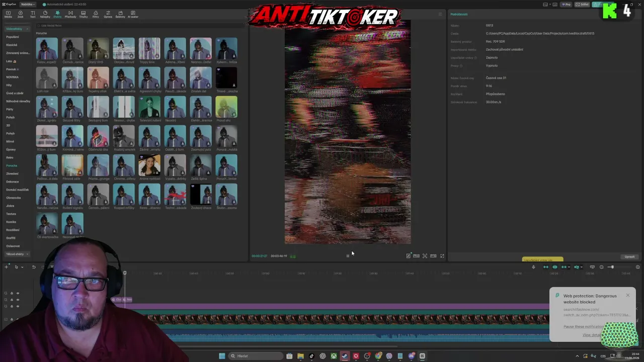Open the player menu icon
Image resolution: width=644 pixels, height=362 pixels.
pyautogui.click(x=440, y=14)
